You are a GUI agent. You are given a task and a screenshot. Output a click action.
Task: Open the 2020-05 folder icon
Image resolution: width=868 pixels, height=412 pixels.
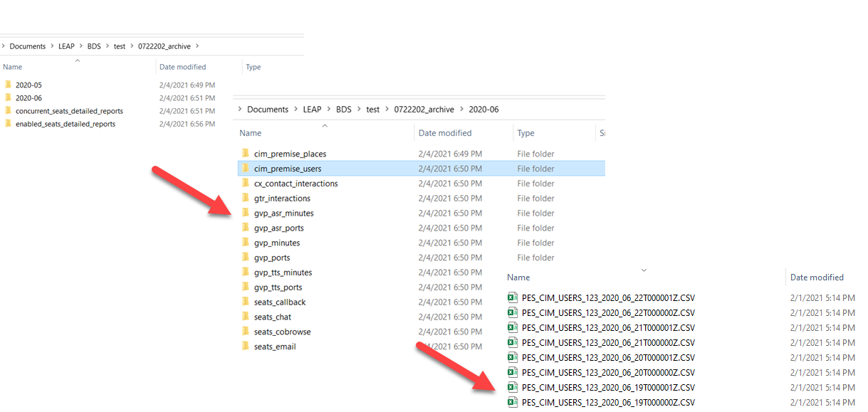point(9,85)
